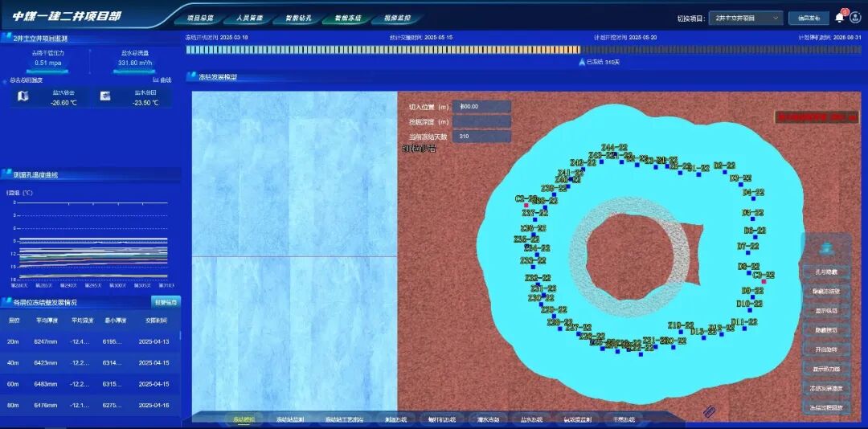The height and width of the screenshot is (429, 868).
Task: Click the 2025-04-13 closure date cell
Action: click(x=154, y=341)
